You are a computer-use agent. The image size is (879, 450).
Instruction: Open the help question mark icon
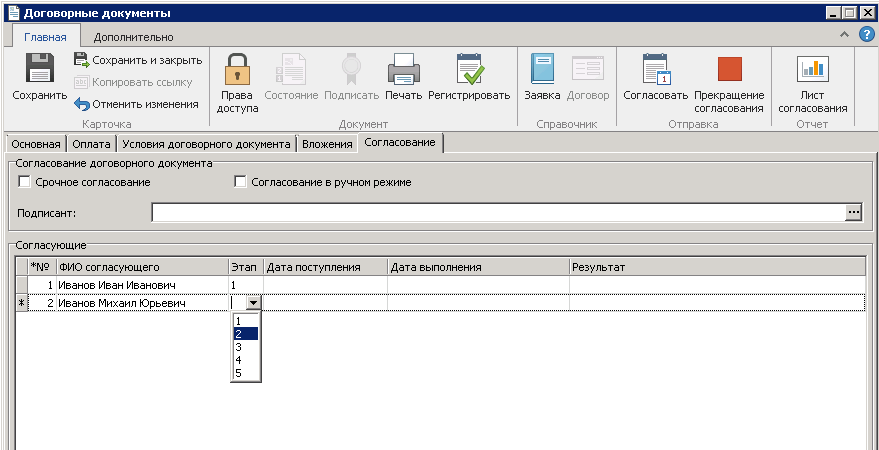pos(866,34)
